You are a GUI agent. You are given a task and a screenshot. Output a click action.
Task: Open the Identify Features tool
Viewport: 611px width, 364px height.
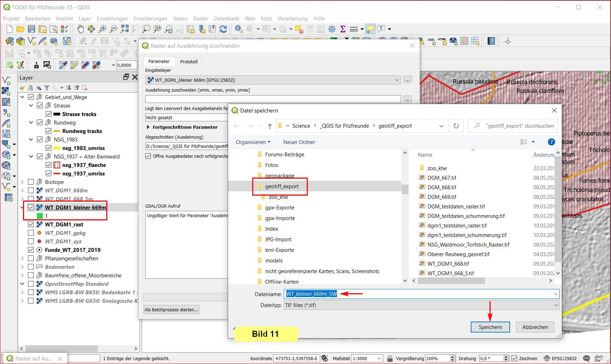(x=239, y=29)
